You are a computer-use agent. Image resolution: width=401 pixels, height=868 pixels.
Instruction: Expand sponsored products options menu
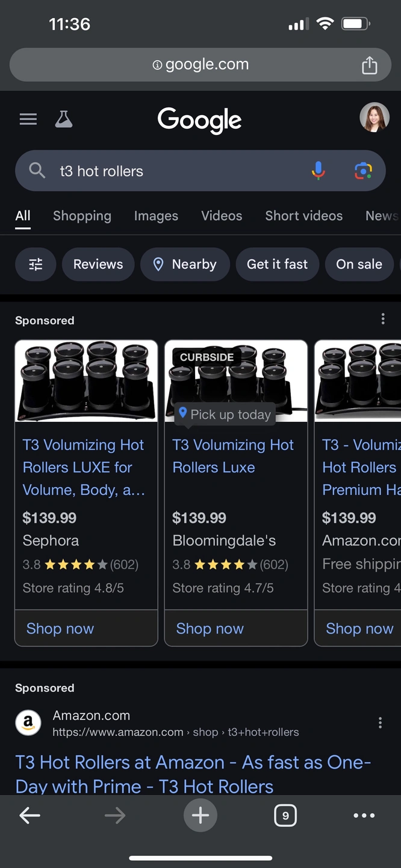[383, 319]
